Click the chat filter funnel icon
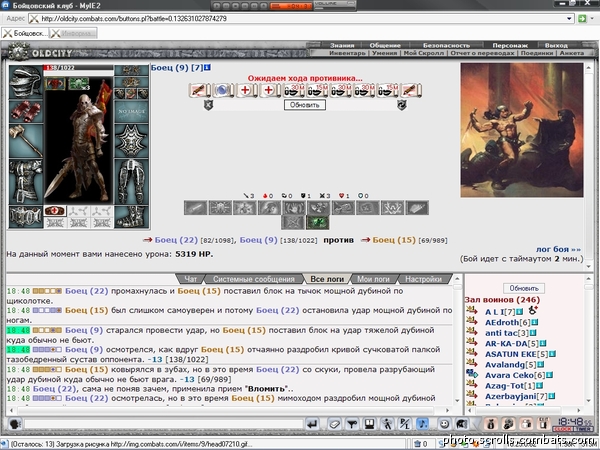This screenshot has width=600, height=450. click(x=352, y=424)
